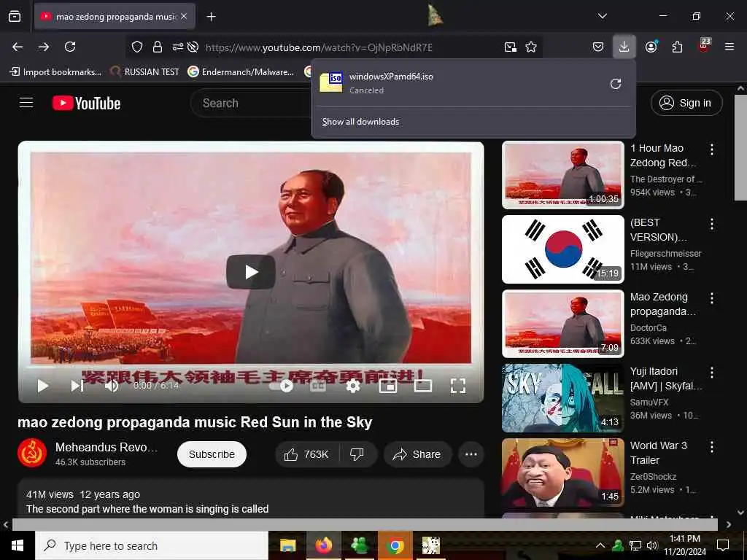Open the Firefox account icon
This screenshot has height=560, width=747.
(x=651, y=47)
